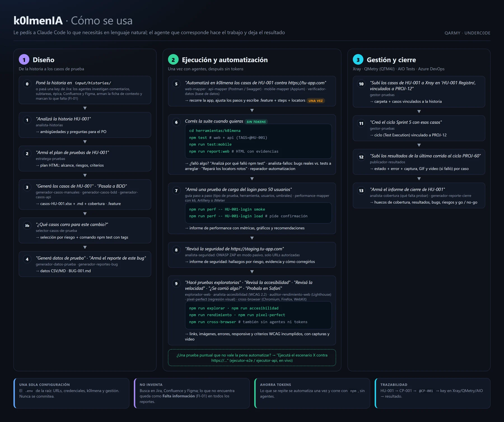
Task: Click the "Revisá la seguridad de https://staging.tu-app.com" title
Action: pos(235,249)
